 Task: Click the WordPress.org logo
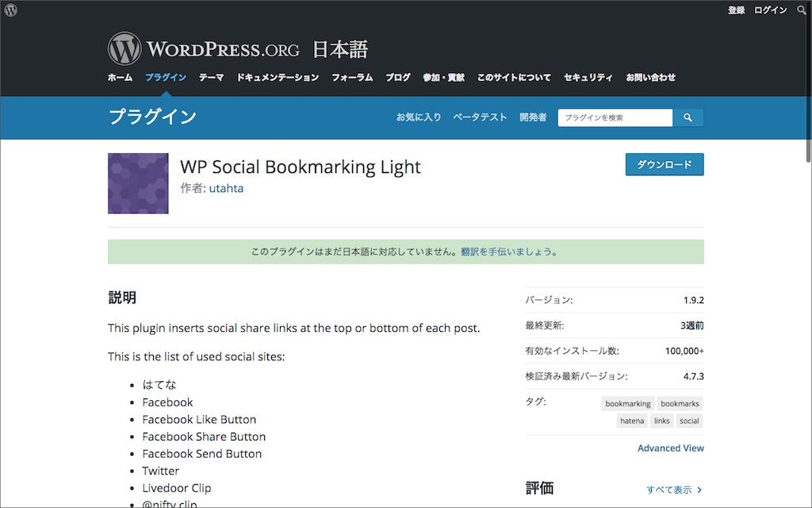click(204, 48)
